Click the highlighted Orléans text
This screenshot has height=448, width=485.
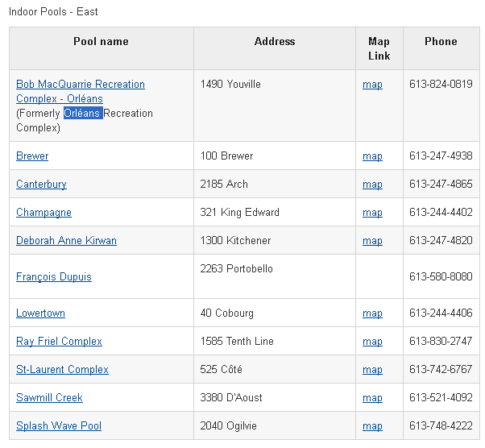[x=82, y=114]
